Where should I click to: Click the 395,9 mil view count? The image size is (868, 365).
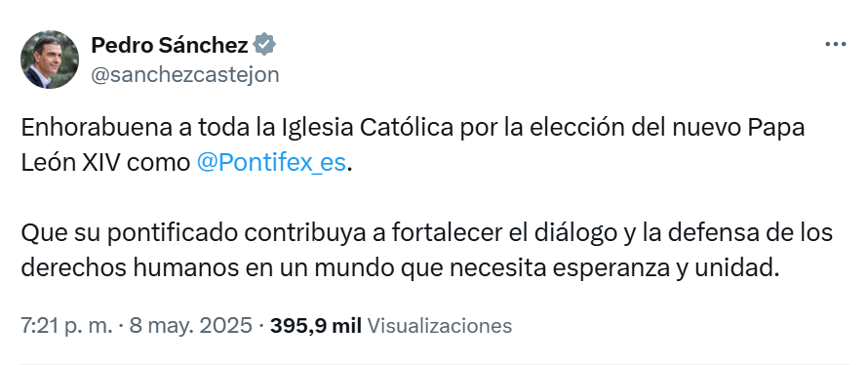pyautogui.click(x=316, y=326)
